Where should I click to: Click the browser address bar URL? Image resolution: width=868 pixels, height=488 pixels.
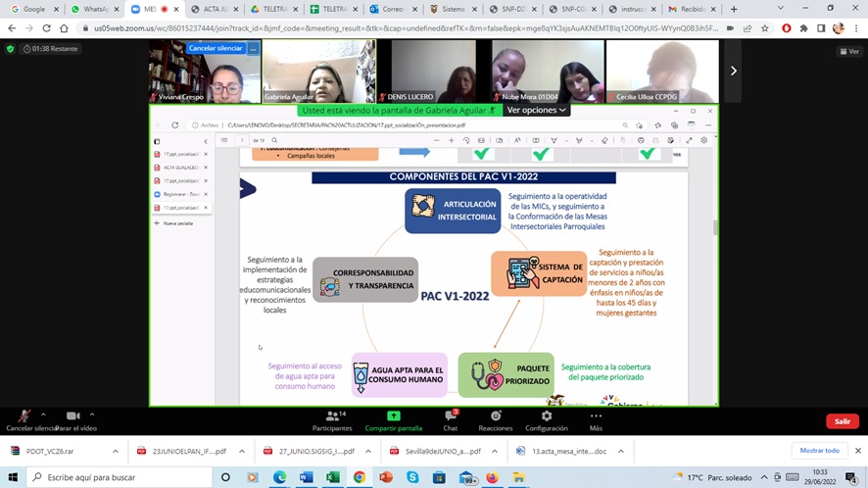click(x=392, y=28)
